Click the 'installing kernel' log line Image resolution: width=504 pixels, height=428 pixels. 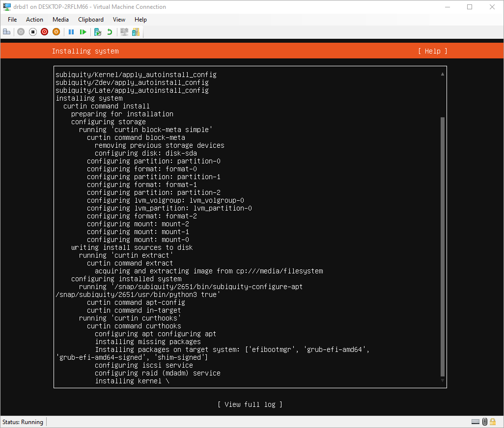(132, 381)
